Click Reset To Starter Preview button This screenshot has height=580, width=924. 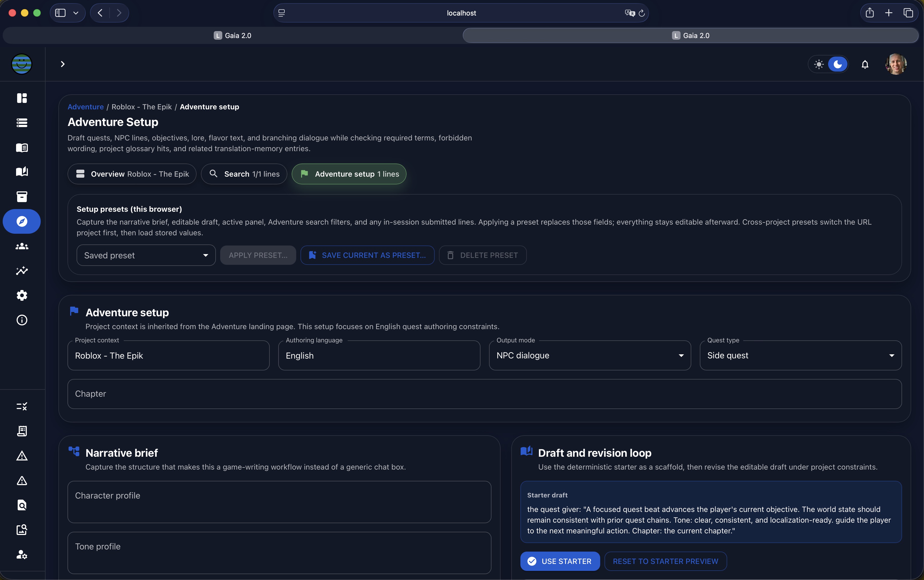[665, 561]
